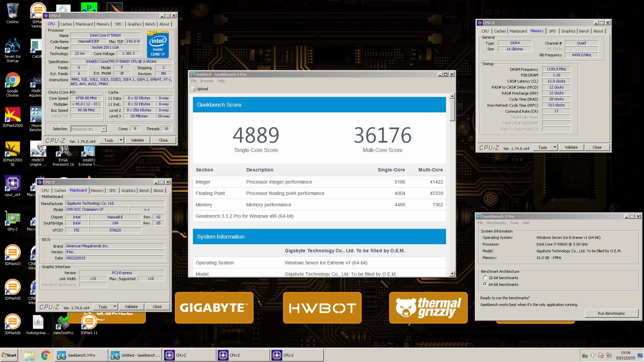Open the 3DMark2000 desktop shortcut
Image resolution: width=644 pixels, height=362 pixels.
point(12,117)
